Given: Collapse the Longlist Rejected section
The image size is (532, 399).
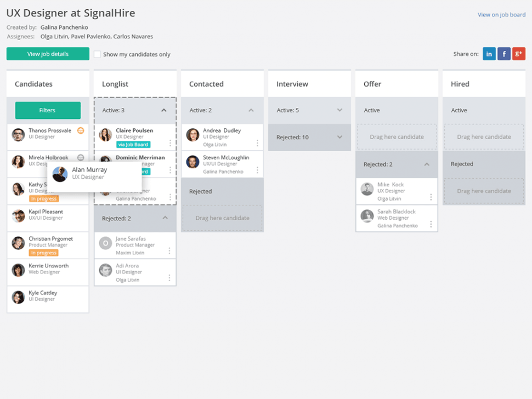Looking at the screenshot, I should click(x=165, y=218).
